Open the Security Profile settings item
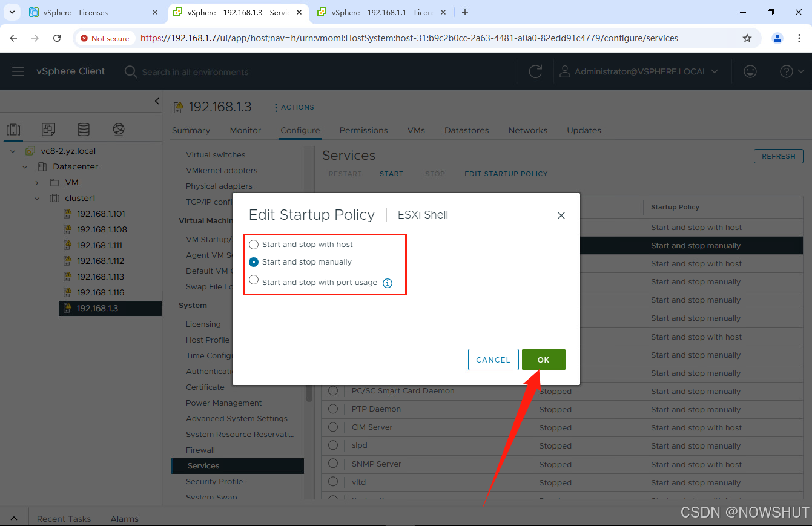The width and height of the screenshot is (812, 526). tap(214, 481)
